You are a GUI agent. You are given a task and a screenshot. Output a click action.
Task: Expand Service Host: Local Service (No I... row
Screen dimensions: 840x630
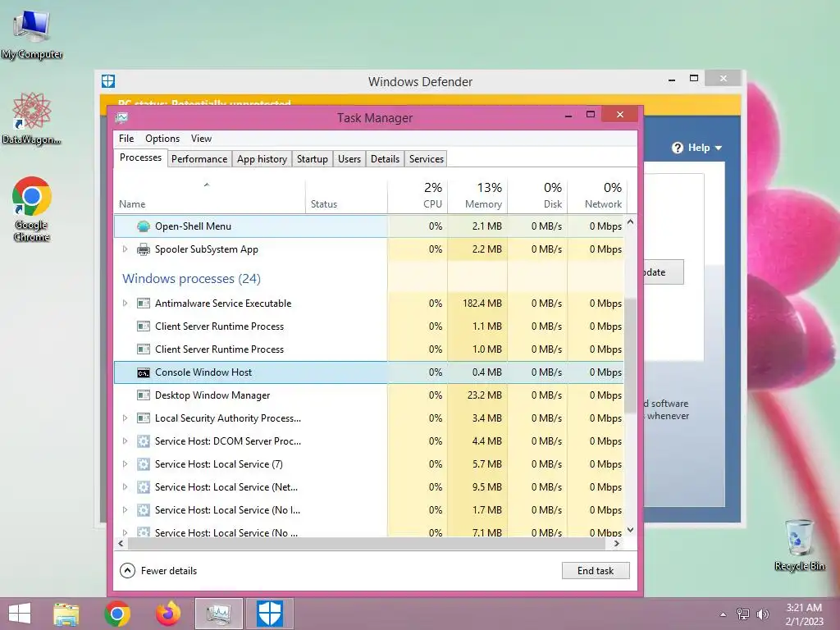(125, 510)
